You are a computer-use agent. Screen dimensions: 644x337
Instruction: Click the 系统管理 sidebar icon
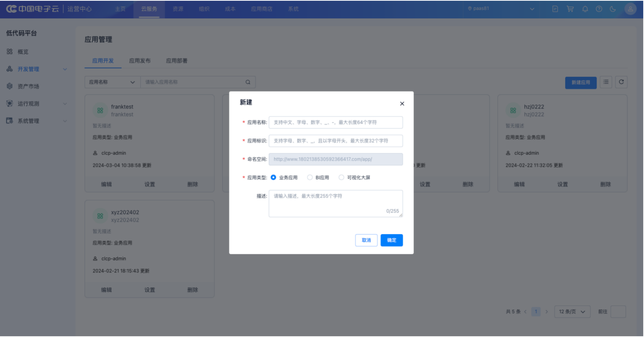pos(9,121)
